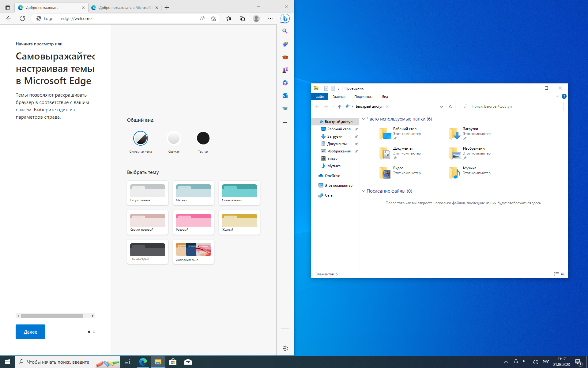Open the View ribbon tab in Explorer
Image resolution: width=588 pixels, height=368 pixels.
pos(385,97)
